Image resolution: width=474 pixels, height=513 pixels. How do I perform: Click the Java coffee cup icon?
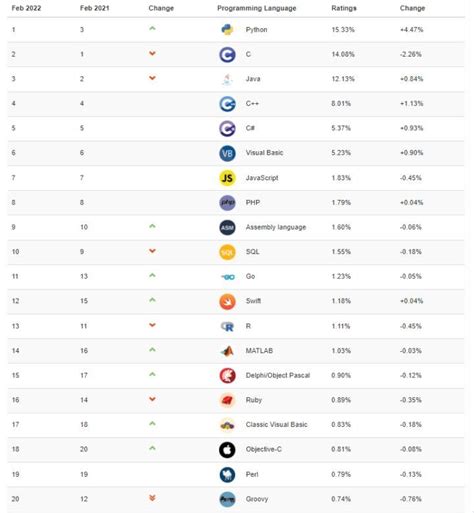click(x=227, y=79)
